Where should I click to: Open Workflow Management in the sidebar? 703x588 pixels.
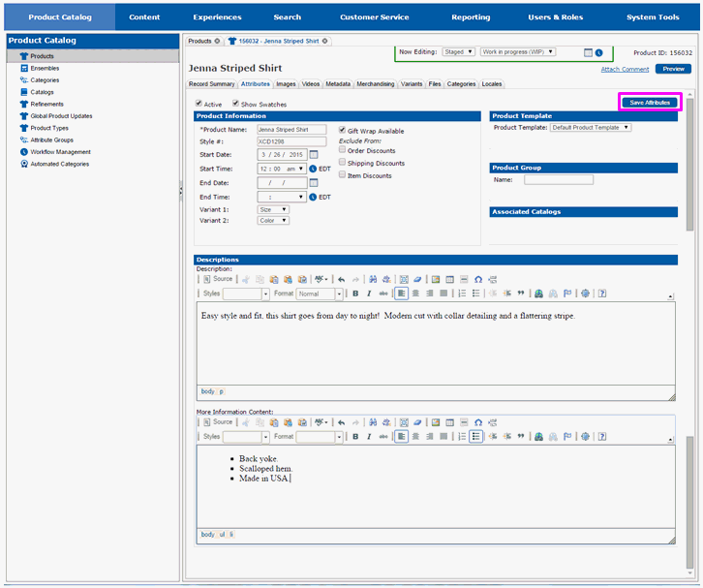tap(61, 152)
